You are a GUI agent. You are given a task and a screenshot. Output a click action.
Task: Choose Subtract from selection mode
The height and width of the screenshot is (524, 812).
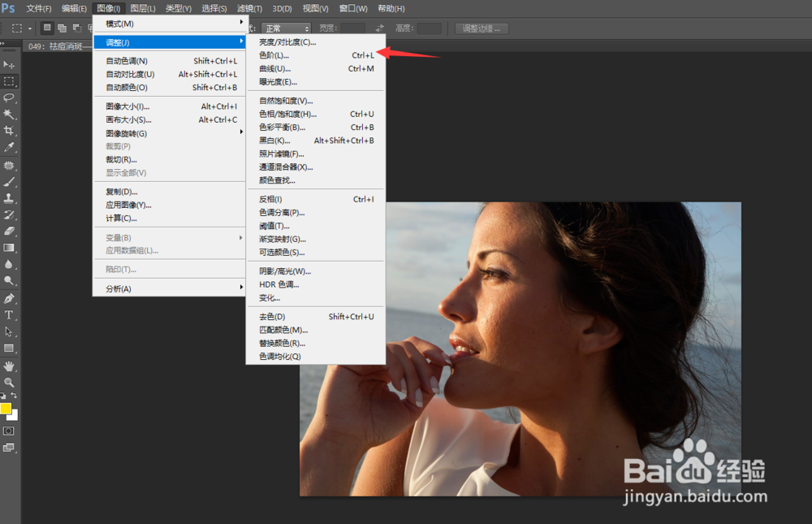click(77, 28)
